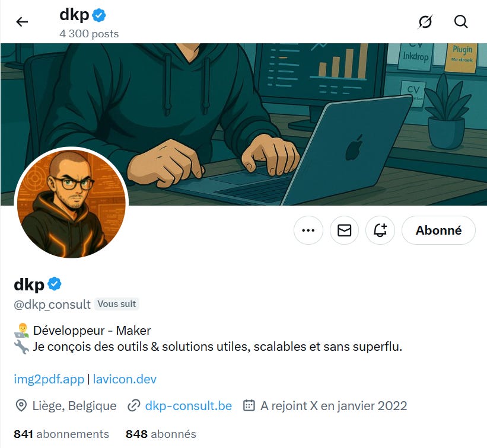487x448 pixels.
Task: Visit the dkp-consult.be website link
Action: (x=189, y=406)
